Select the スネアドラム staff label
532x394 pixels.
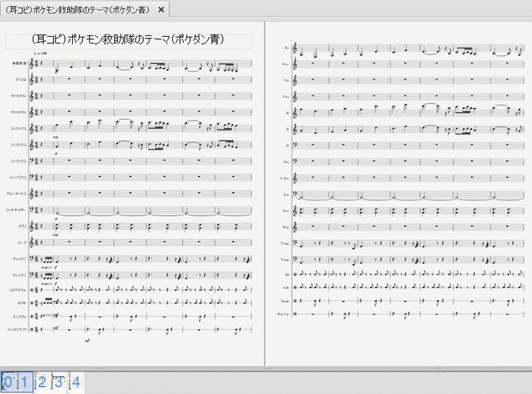tap(18, 290)
